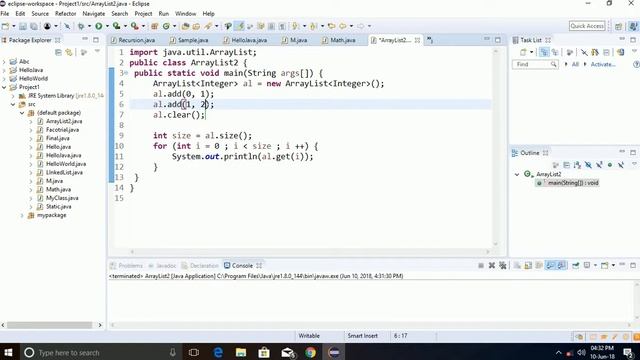Click the Open Perspective icon
Screen dimensions: 640x360
pos(619,26)
